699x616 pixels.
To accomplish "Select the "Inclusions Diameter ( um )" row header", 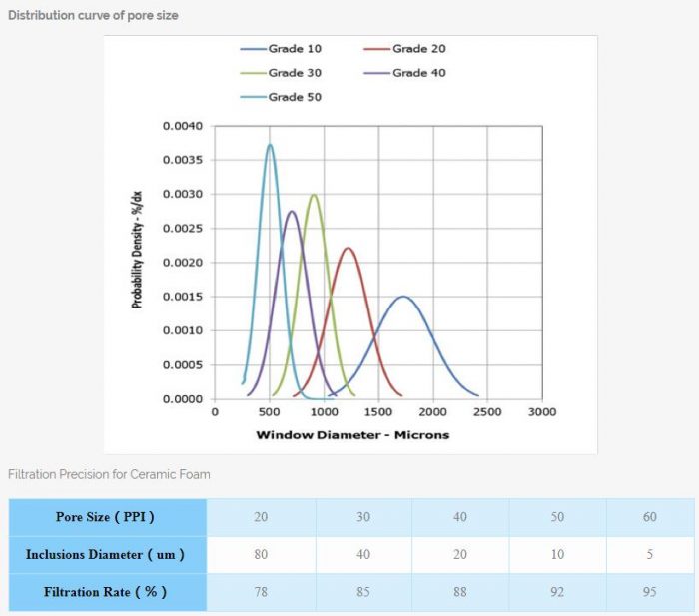I will (x=105, y=554).
